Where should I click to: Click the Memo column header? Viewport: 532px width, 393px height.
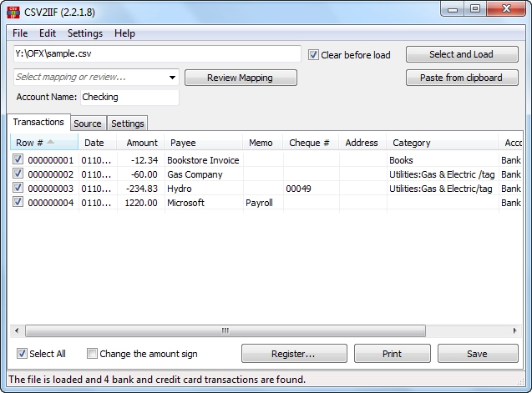262,143
